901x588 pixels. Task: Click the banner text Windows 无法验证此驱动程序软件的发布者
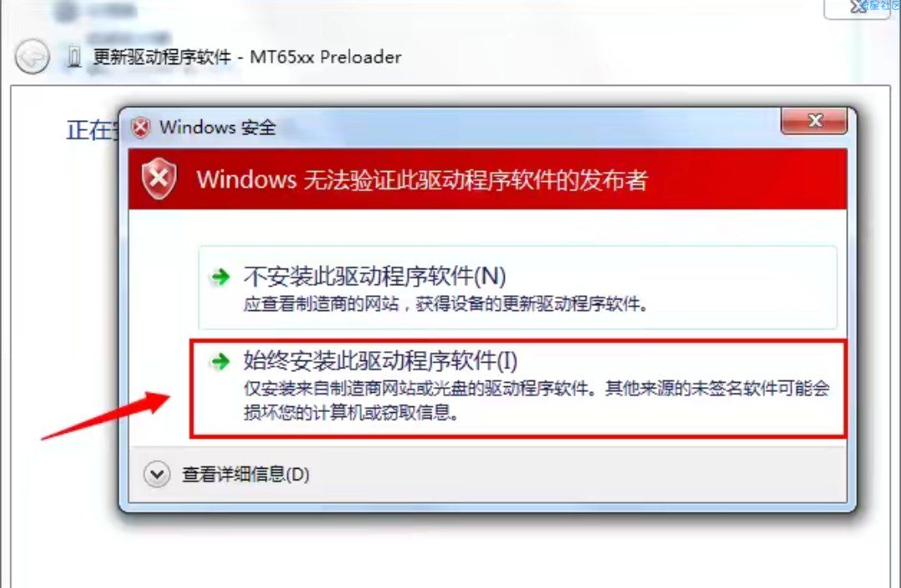coord(422,179)
